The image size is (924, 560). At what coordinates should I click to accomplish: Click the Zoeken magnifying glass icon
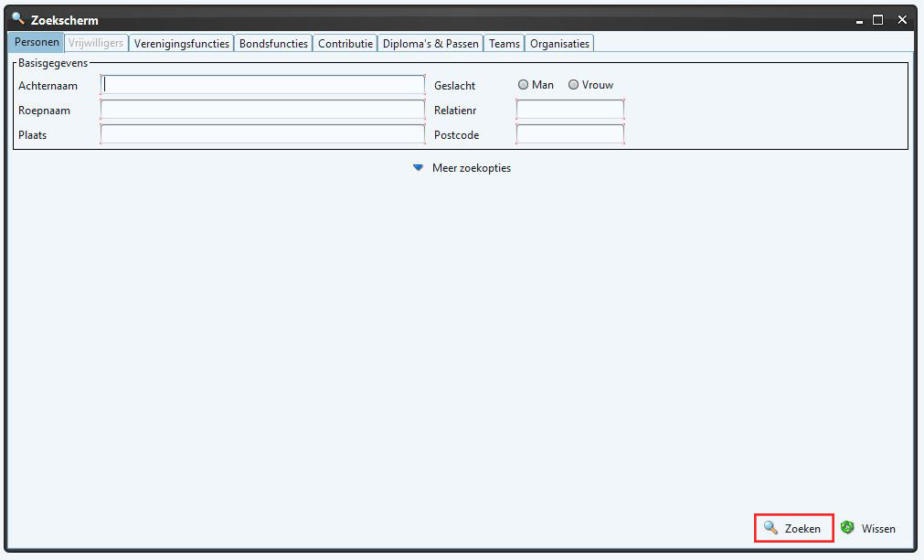[x=770, y=528]
